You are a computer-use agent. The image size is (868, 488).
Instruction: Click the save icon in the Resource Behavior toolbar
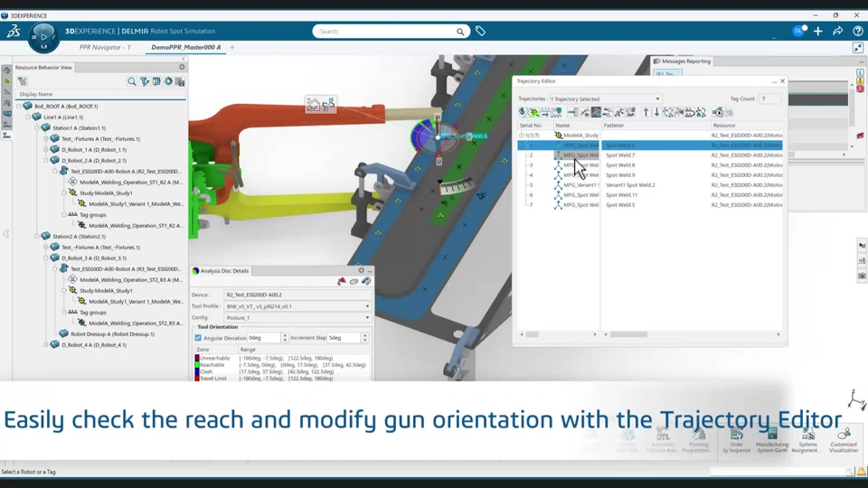[x=180, y=81]
